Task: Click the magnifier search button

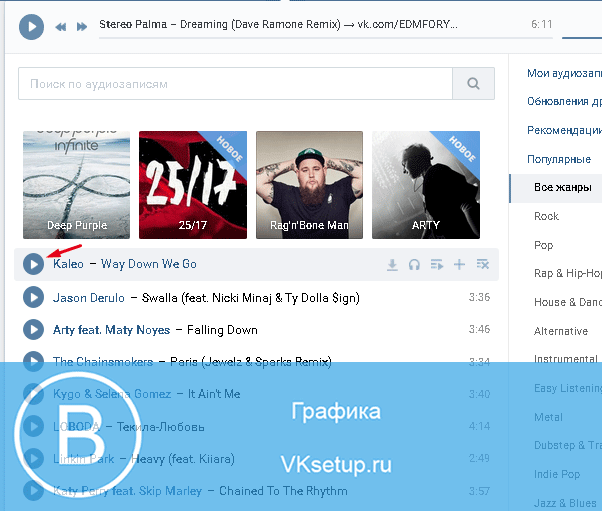Action: (x=473, y=84)
